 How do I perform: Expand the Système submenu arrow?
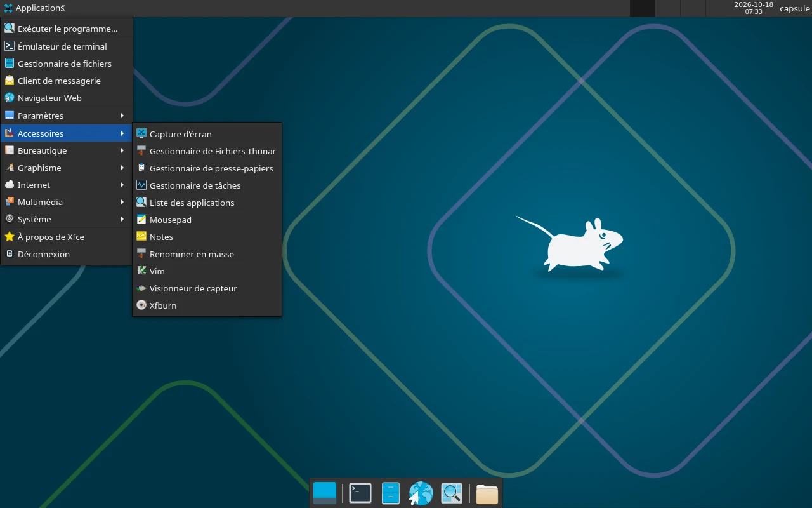coord(122,219)
